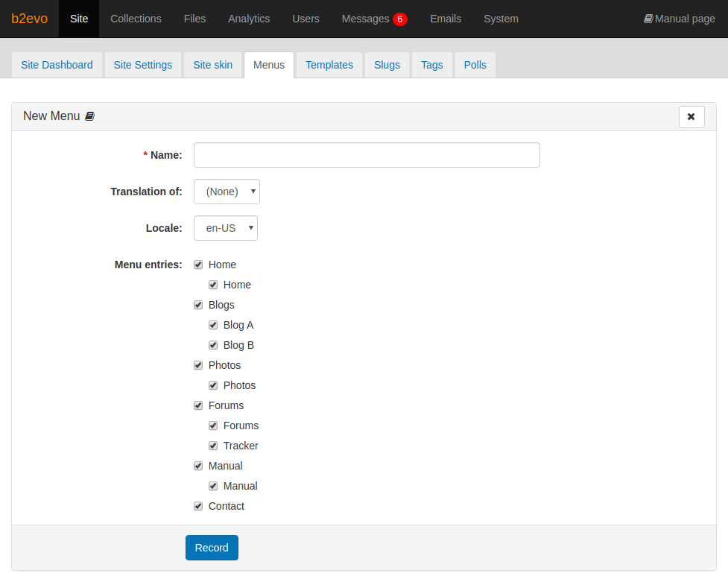Switch to Site skin tab
Screen dimensions: 728x585
pyautogui.click(x=212, y=65)
